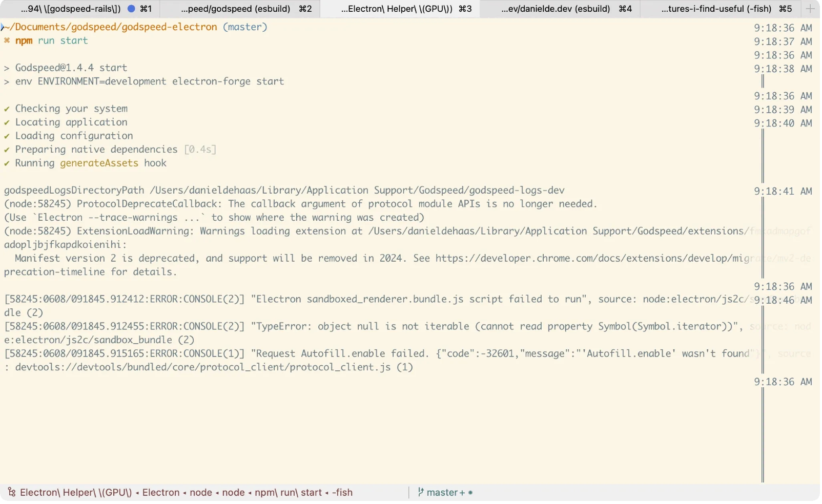
Task: Click the checkmark beside "Running generateAssets hook"
Action: (x=7, y=163)
